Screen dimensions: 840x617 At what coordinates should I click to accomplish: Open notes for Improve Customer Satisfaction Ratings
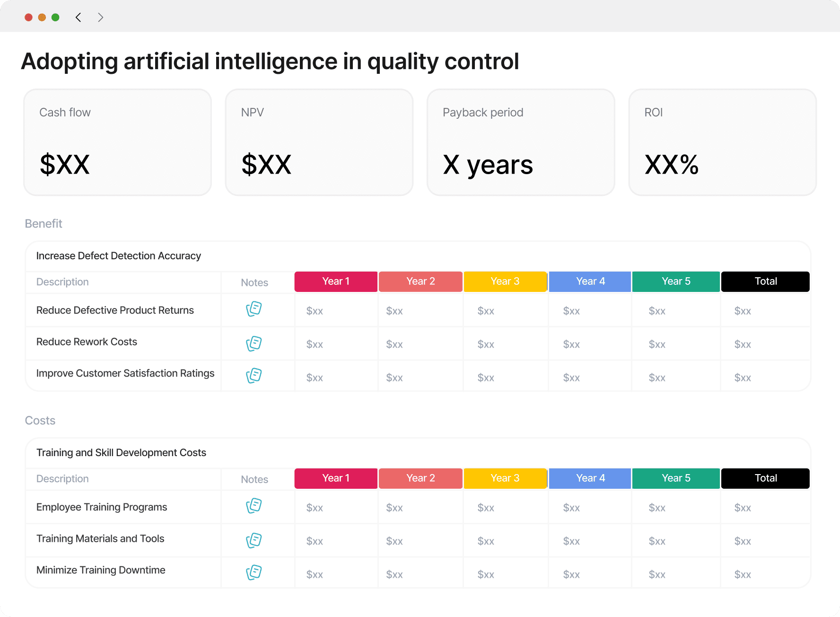click(254, 376)
